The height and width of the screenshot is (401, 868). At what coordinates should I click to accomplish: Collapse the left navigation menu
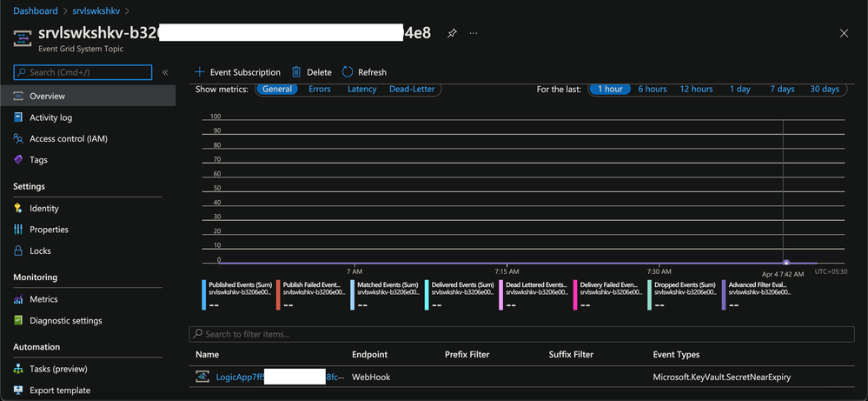click(x=165, y=72)
